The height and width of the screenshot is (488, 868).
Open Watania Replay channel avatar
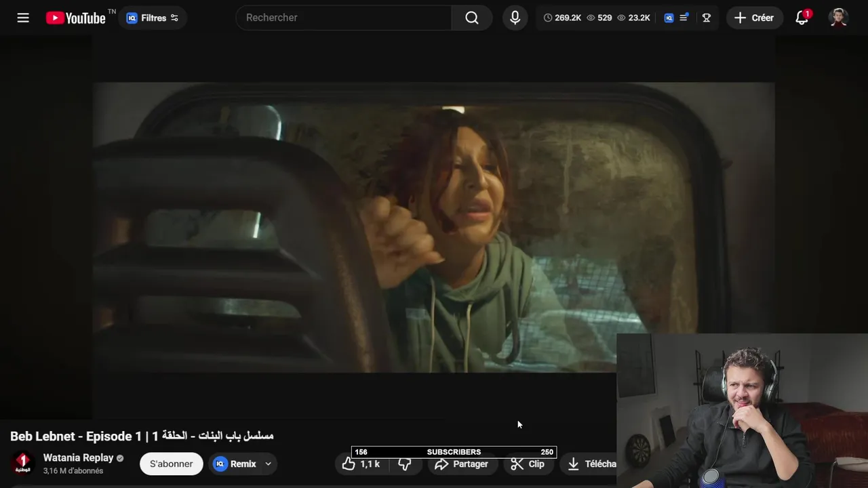tap(23, 464)
